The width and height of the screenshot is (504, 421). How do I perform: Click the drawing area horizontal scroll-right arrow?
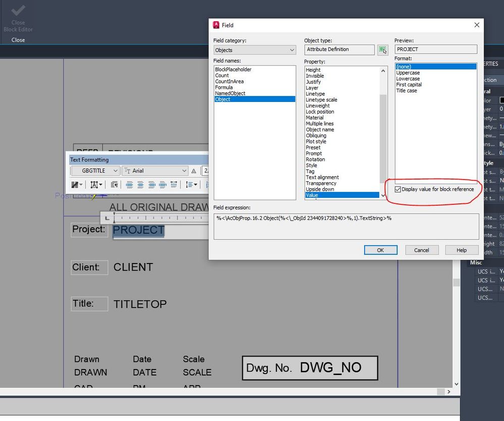point(449,392)
